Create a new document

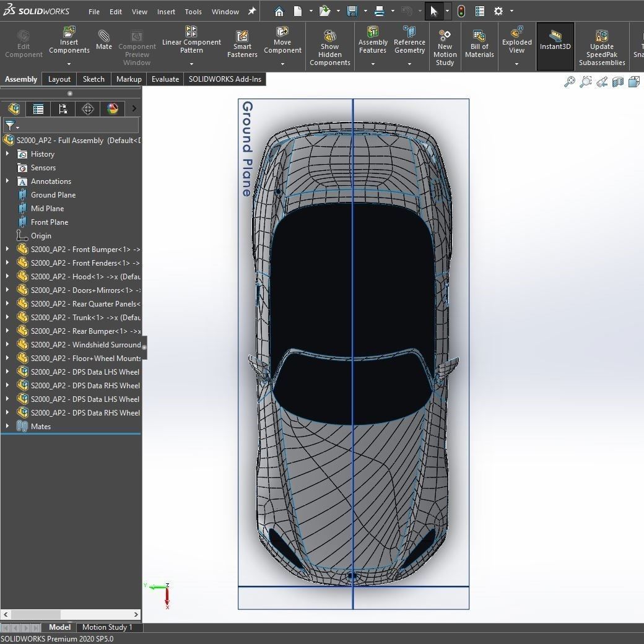click(298, 11)
